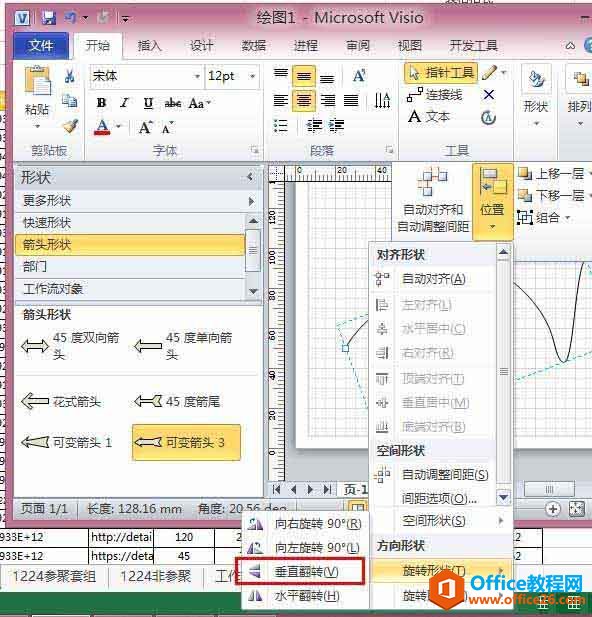
Task: Collapse the 形状 shapes pane arrow
Action: [x=250, y=177]
